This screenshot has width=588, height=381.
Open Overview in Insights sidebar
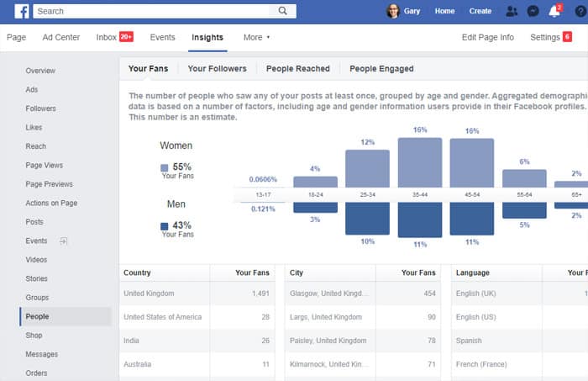(40, 71)
